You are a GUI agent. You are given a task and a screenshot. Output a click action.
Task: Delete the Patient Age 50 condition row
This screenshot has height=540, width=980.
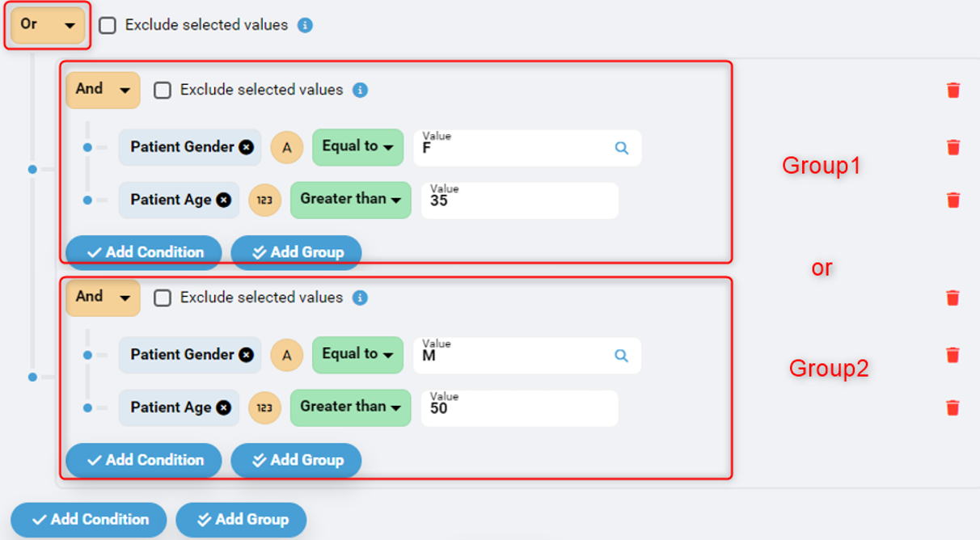click(x=953, y=407)
